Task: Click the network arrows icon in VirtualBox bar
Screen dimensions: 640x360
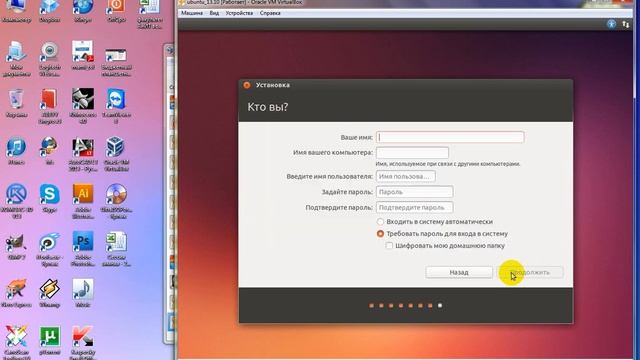Action: [x=625, y=24]
